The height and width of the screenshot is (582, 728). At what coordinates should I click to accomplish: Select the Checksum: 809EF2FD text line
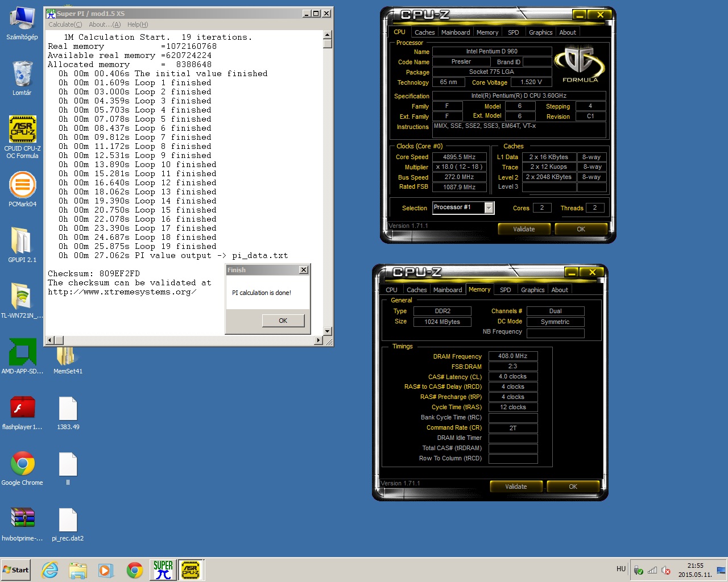click(94, 273)
